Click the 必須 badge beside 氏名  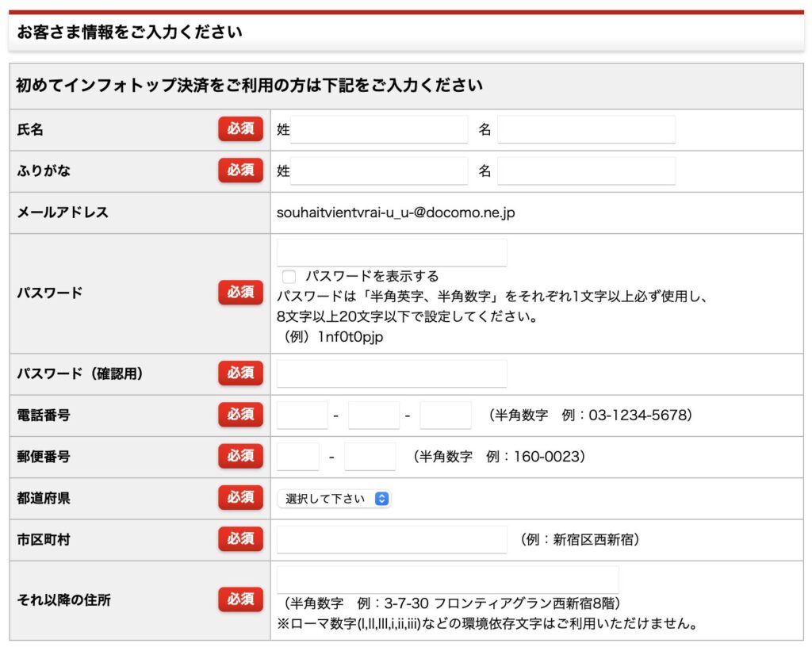(240, 129)
